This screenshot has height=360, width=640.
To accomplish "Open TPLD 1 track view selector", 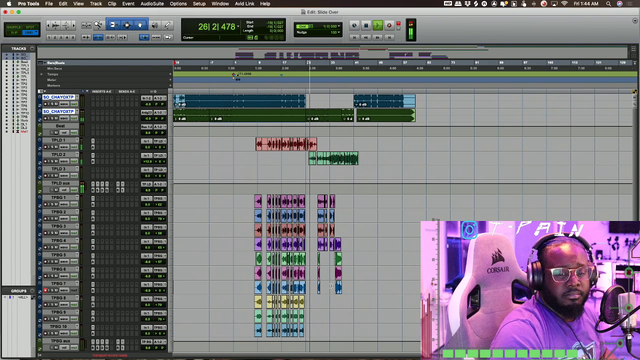I will tap(64, 147).
